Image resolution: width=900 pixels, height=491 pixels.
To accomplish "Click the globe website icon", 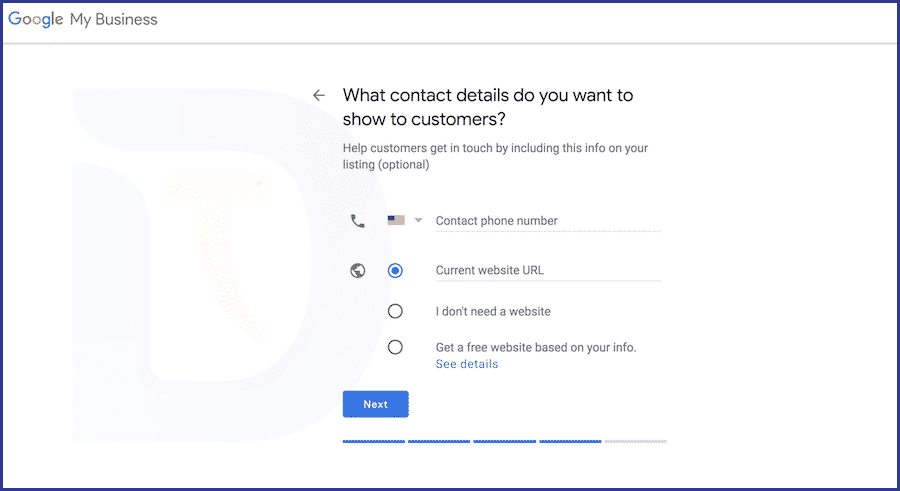I will (358, 270).
